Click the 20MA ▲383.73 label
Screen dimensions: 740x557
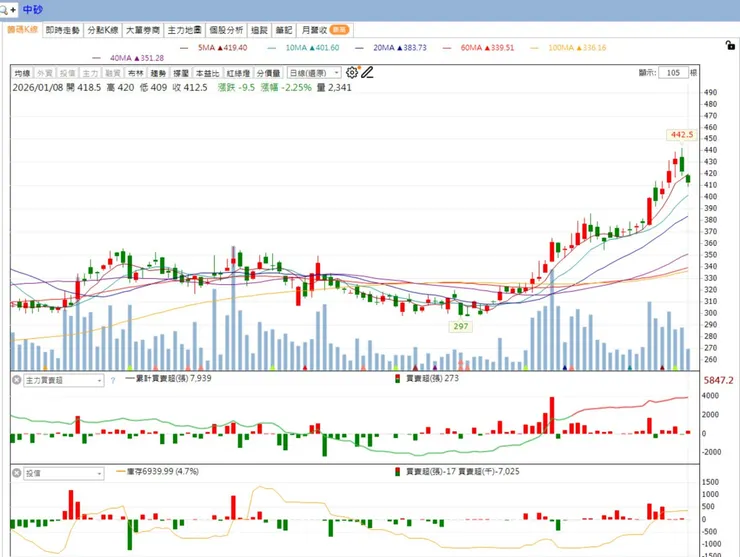coord(400,48)
